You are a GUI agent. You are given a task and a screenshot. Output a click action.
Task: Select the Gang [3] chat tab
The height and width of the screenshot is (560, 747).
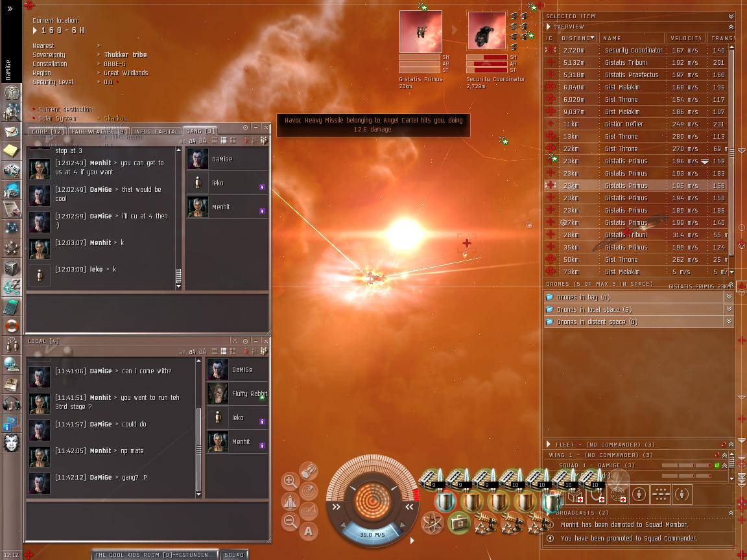pos(200,131)
